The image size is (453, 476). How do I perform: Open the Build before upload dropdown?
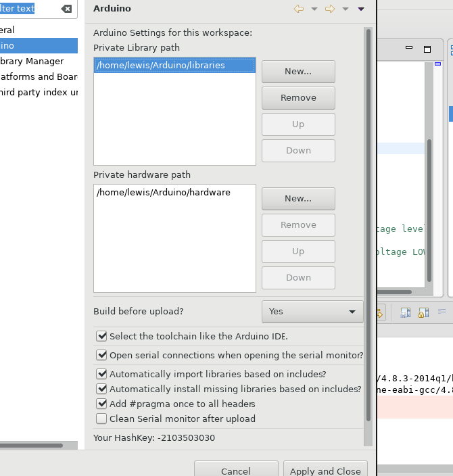point(312,312)
